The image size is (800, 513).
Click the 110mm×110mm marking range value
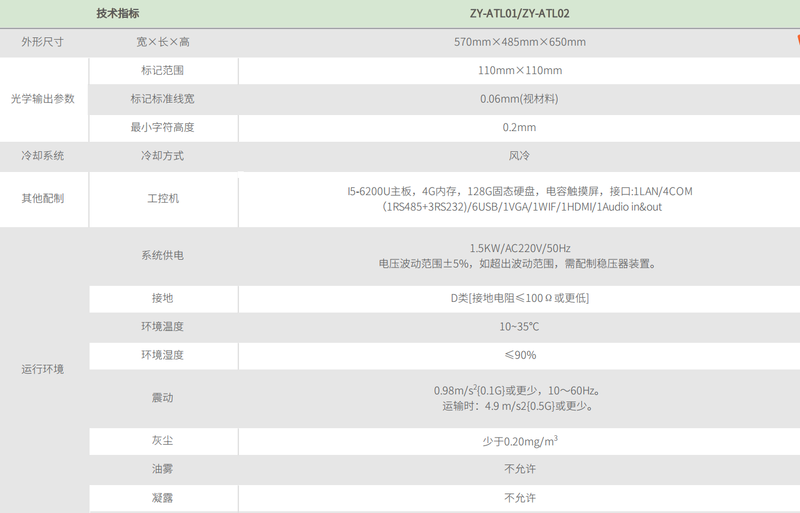pyautogui.click(x=519, y=71)
